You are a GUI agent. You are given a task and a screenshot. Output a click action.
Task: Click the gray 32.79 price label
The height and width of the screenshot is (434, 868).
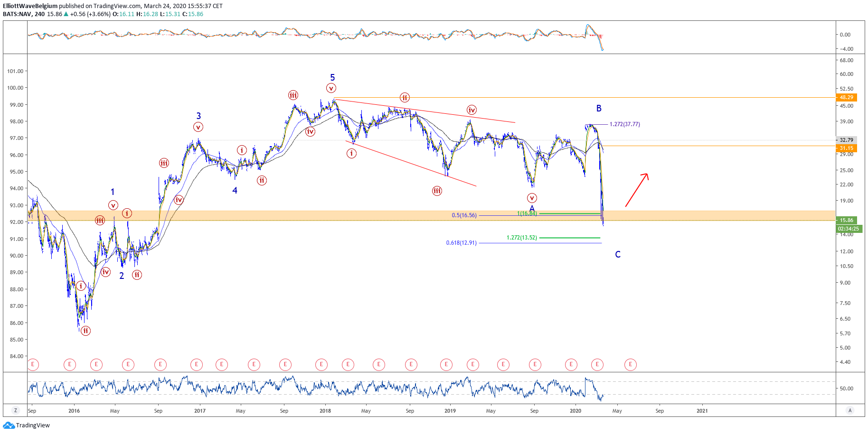coord(847,140)
